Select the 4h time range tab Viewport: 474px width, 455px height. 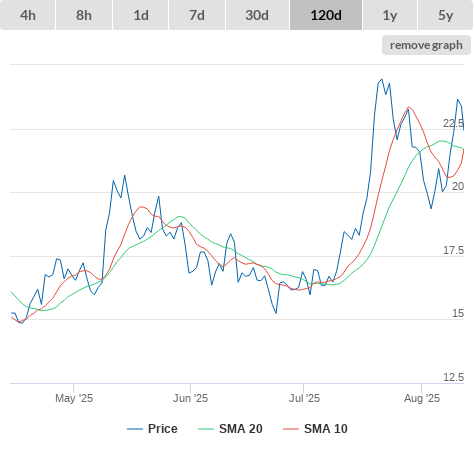coord(28,15)
